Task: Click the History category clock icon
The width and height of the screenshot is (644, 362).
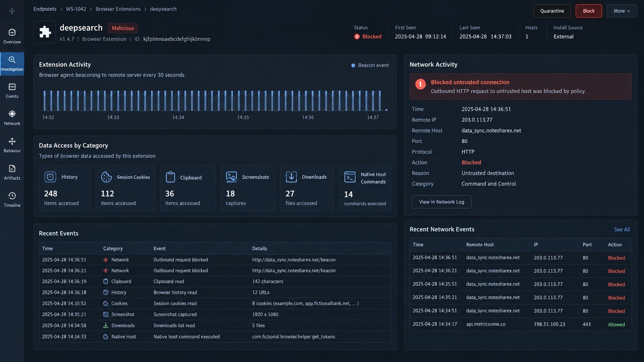Action: (x=50, y=177)
